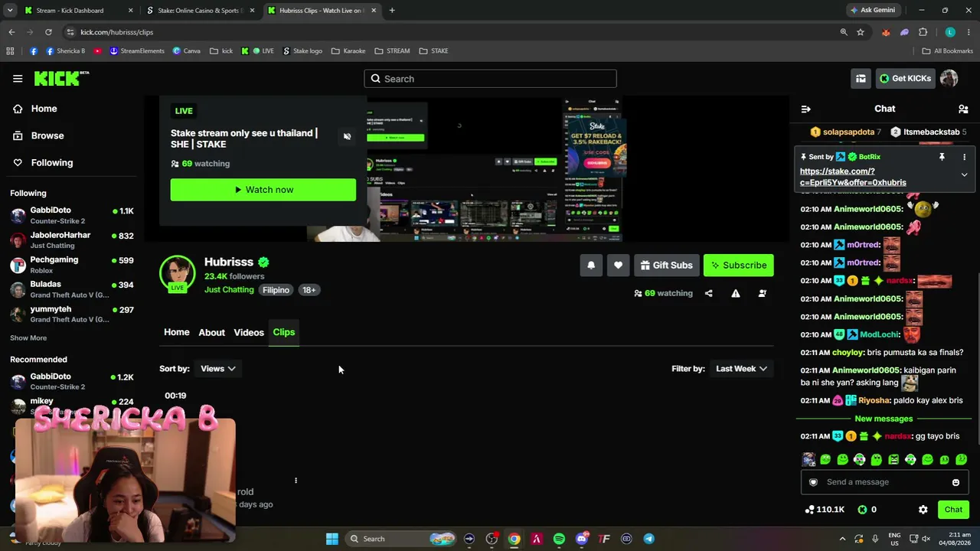The image size is (980, 551).
Task: Open chat users list icon
Action: coord(963,109)
